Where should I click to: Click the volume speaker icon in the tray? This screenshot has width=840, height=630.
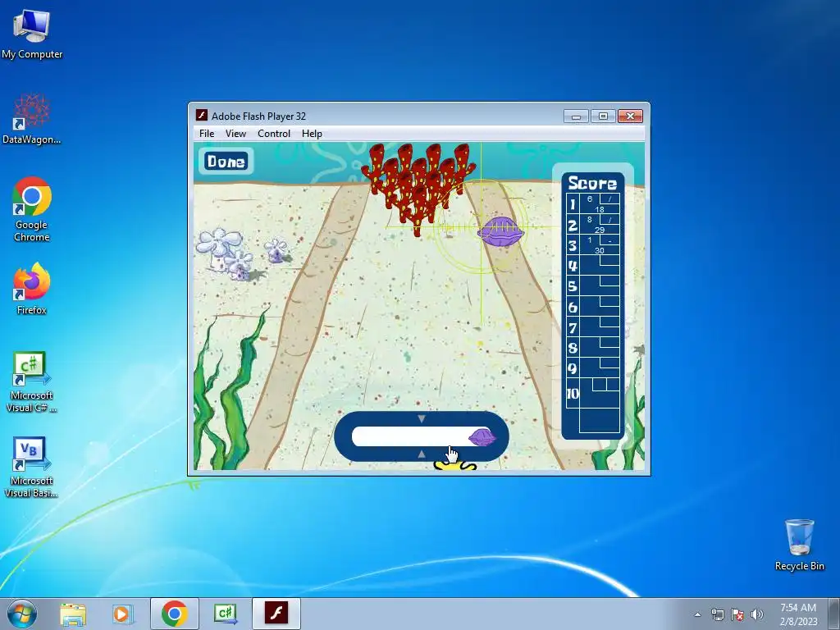click(757, 614)
